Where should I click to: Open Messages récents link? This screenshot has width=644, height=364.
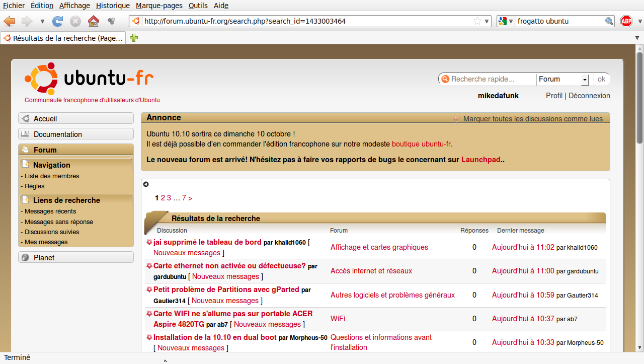[x=50, y=211]
